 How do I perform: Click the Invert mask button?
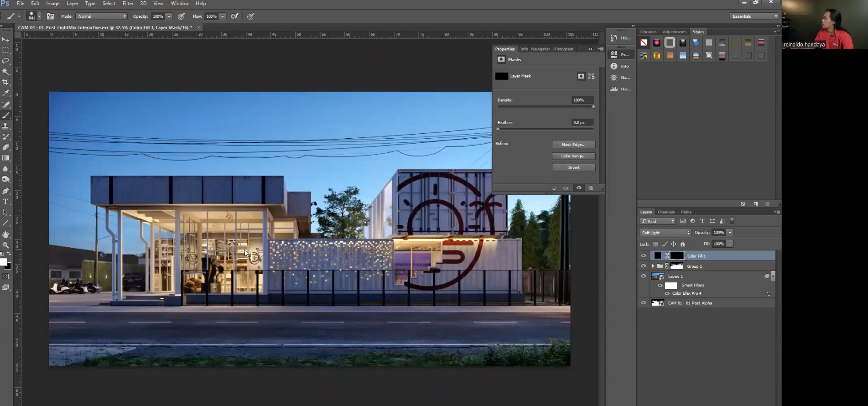pos(574,167)
